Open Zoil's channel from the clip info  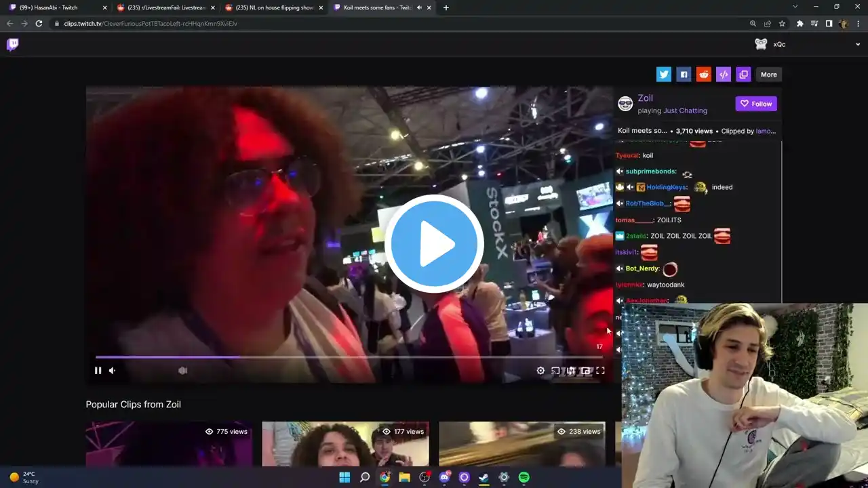click(645, 98)
